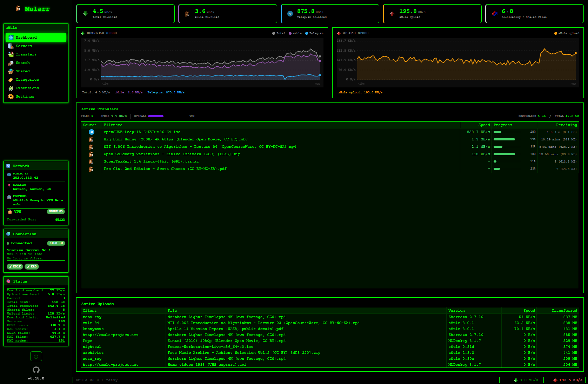The width and height of the screenshot is (588, 384).
Task: Click the Download Speed chart header icon
Action: tap(83, 33)
